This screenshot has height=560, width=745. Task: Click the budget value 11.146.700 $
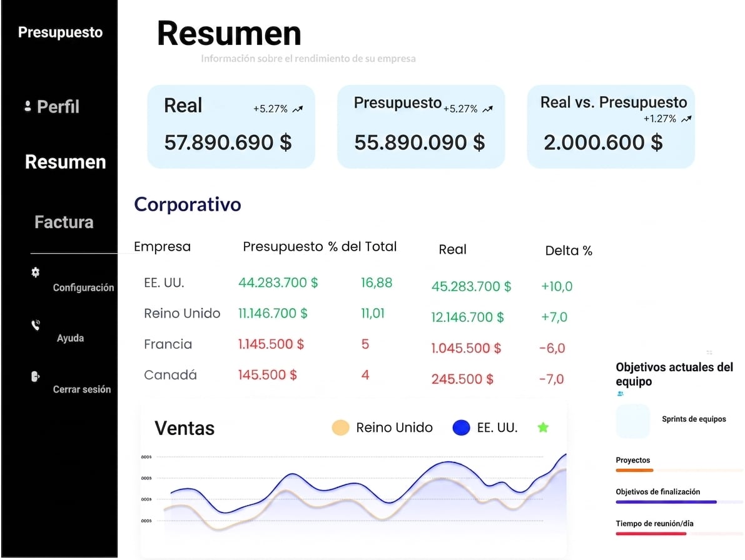tap(273, 313)
